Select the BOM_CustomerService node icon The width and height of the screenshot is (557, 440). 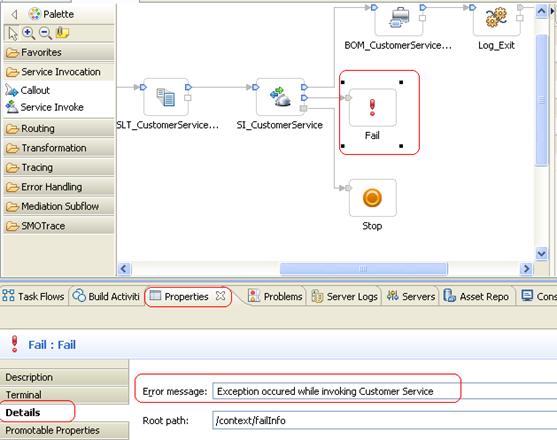[399, 18]
